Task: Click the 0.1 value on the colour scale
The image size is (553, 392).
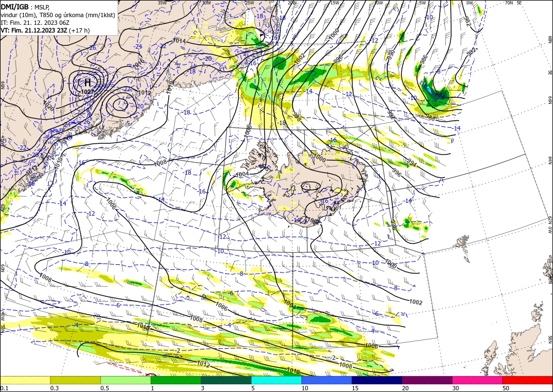Action: tap(3, 388)
